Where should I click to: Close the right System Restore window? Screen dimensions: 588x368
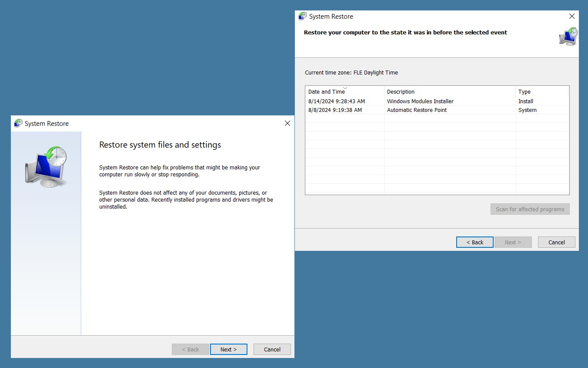click(x=571, y=16)
